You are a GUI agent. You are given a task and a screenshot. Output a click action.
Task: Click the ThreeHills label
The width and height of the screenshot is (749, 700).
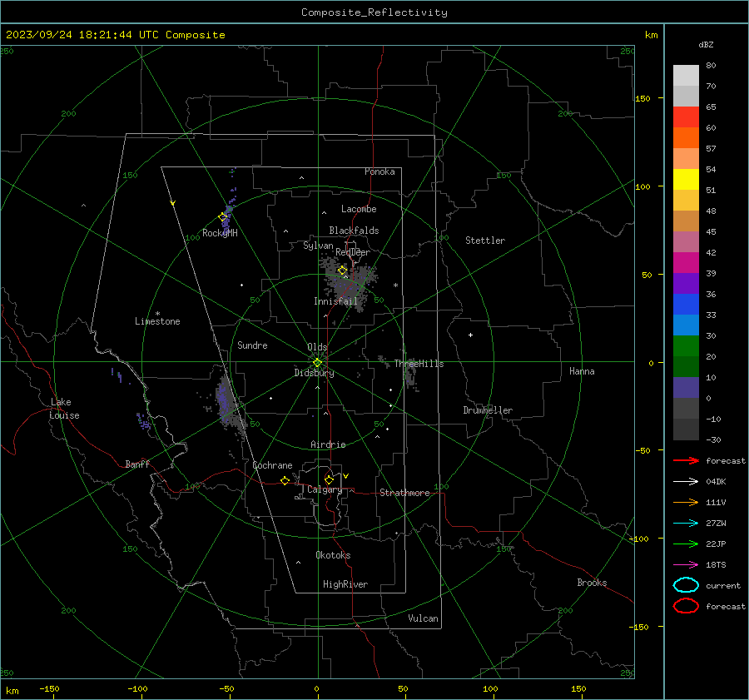pos(419,364)
